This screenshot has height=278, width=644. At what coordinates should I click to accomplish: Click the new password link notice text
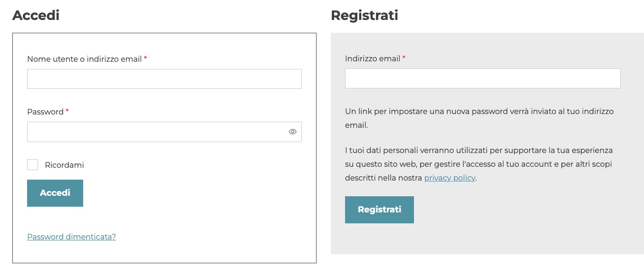pos(479,118)
